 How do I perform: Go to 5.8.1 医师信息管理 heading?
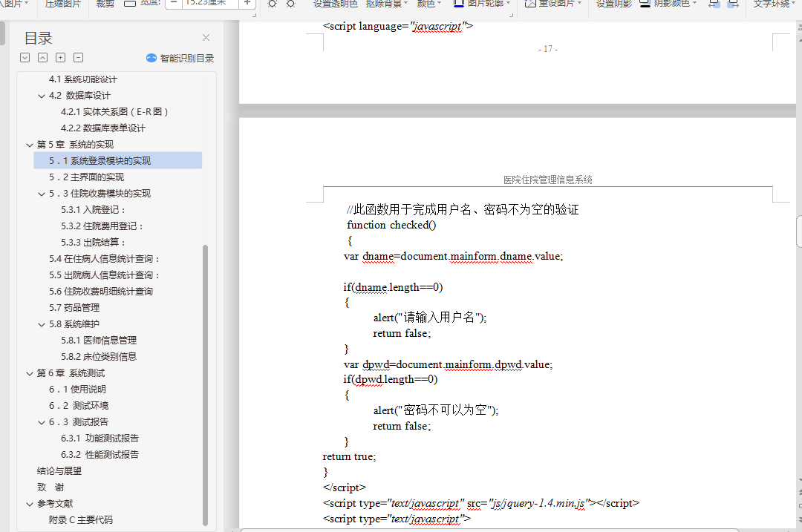pos(99,341)
